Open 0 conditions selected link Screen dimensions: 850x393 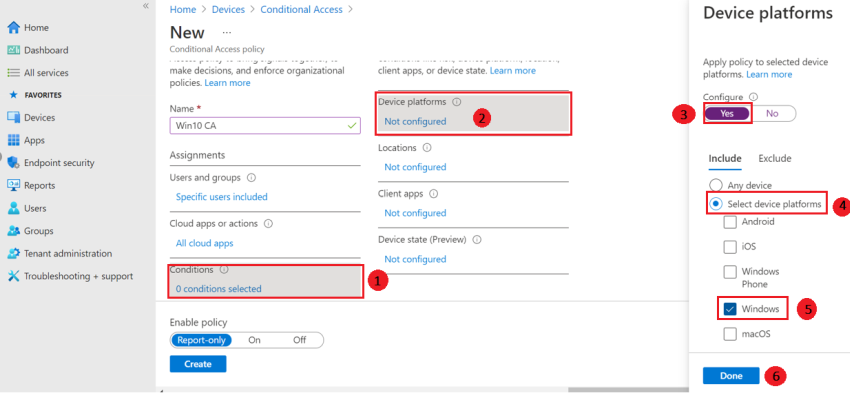pos(218,289)
